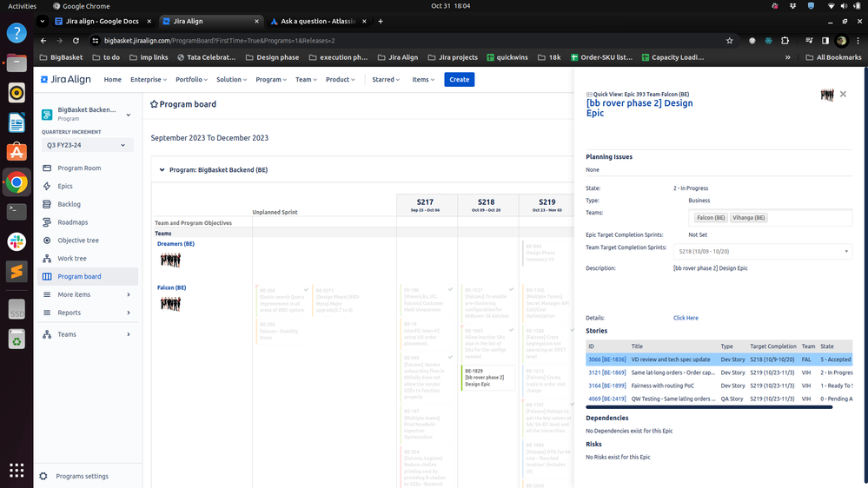This screenshot has width=868, height=488.
Task: Select the BE-1829 Design Epic card
Action: (x=487, y=378)
